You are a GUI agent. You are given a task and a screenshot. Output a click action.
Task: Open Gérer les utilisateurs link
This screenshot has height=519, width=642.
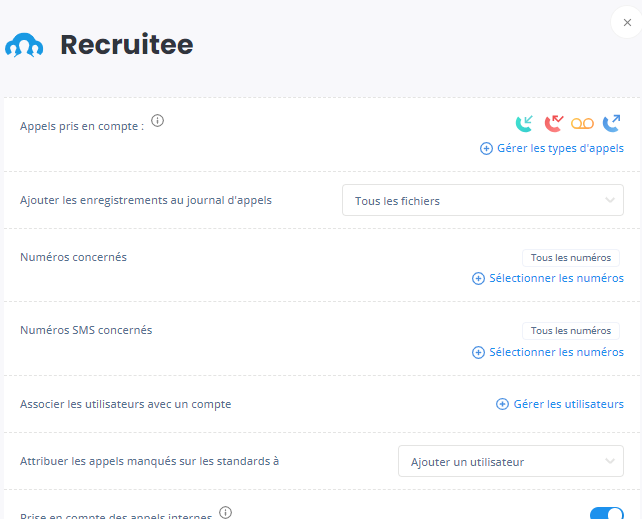pos(568,404)
